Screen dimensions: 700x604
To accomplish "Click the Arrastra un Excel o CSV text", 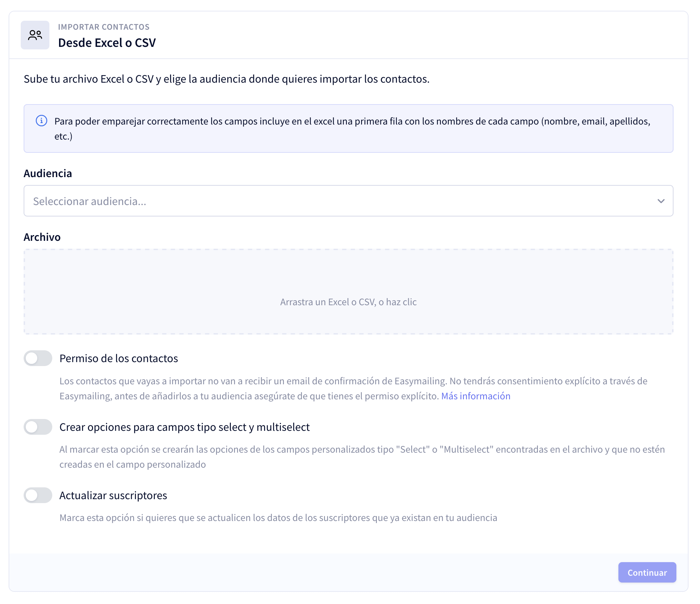I will [x=349, y=302].
